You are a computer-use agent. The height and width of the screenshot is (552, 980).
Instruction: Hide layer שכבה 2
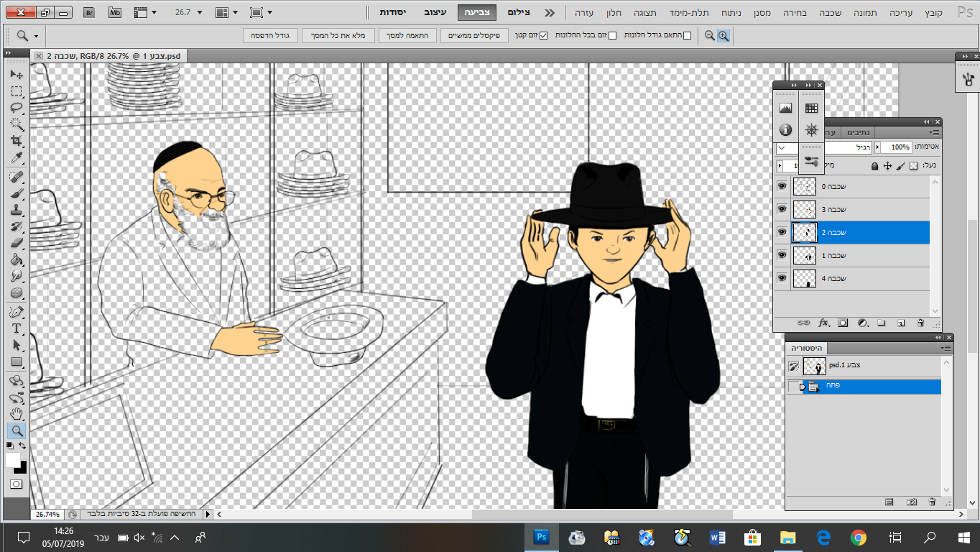(x=782, y=232)
